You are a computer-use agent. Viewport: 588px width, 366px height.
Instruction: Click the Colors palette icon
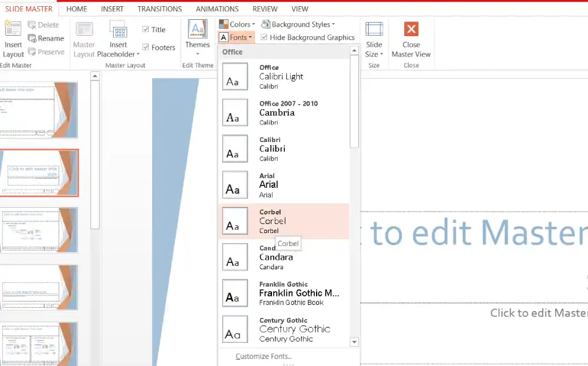(x=223, y=24)
